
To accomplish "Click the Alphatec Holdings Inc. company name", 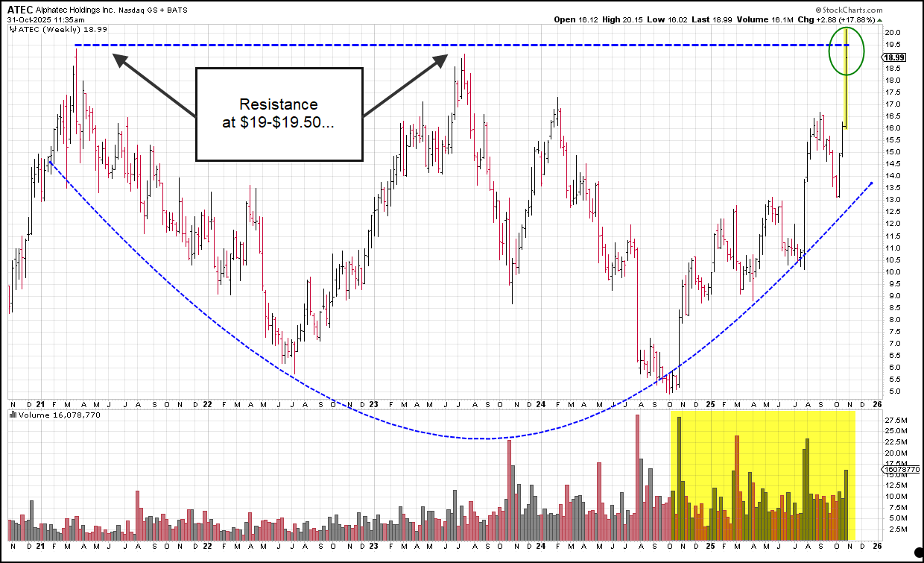I will (76, 10).
